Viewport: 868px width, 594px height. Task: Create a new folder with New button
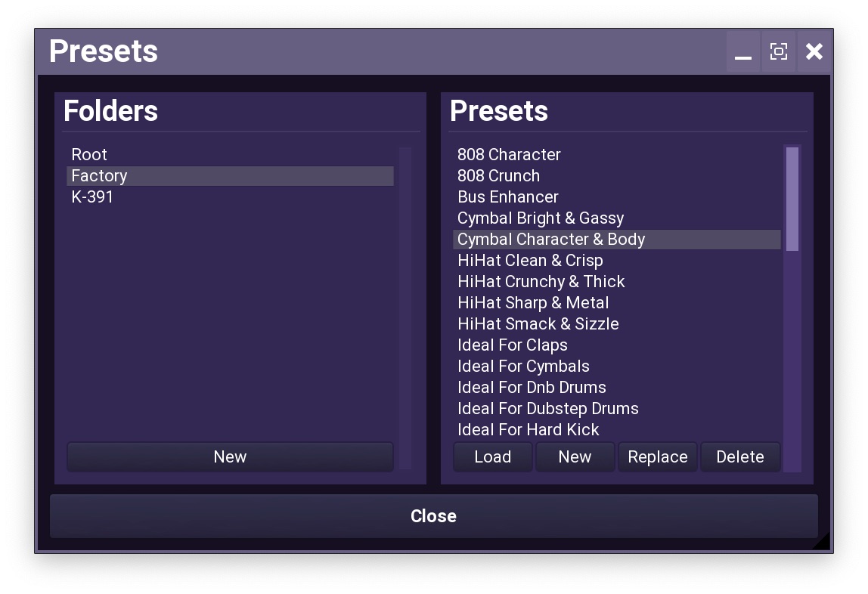[230, 457]
